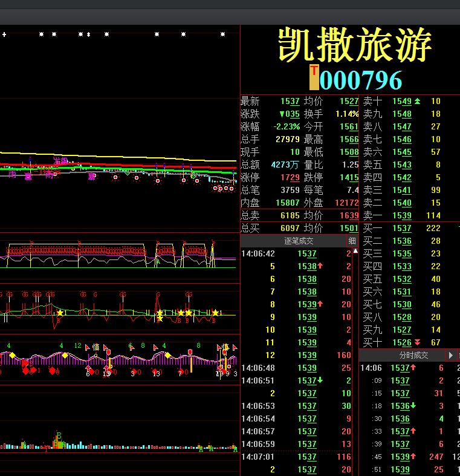The height and width of the screenshot is (476, 460).
Task: Click the 最高 value 1566
Action: click(x=349, y=139)
